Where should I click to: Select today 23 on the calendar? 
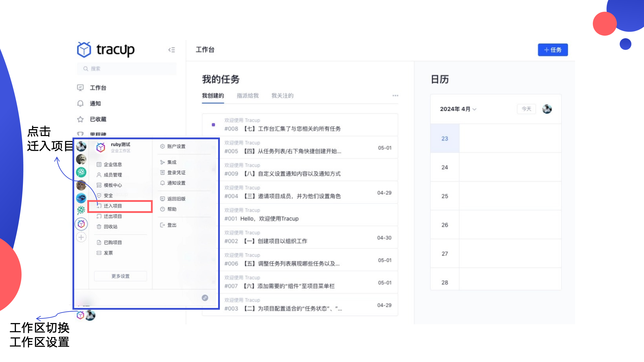pos(445,138)
